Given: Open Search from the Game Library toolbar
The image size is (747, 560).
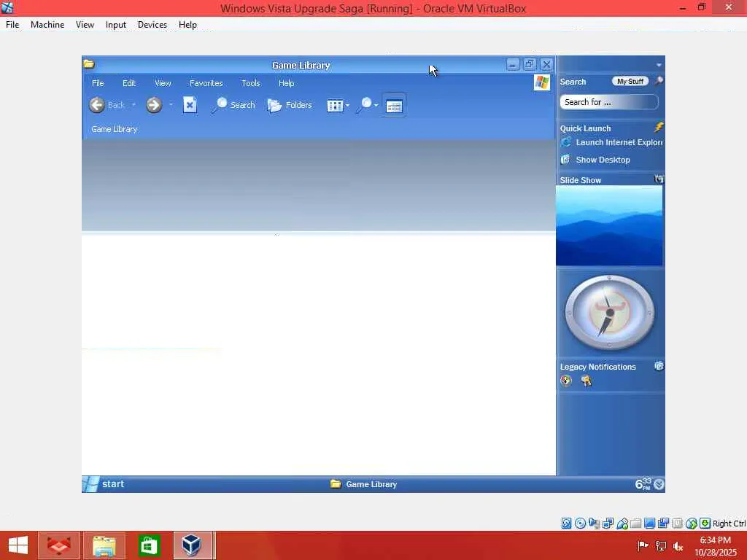Looking at the screenshot, I should [x=233, y=105].
